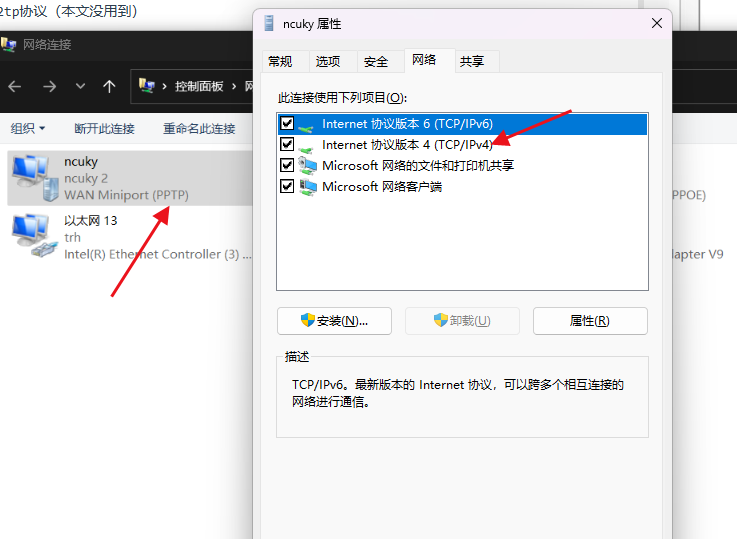The width and height of the screenshot is (737, 539).
Task: Expand chevron after 控制面板 breadcrumb
Action: tap(234, 86)
